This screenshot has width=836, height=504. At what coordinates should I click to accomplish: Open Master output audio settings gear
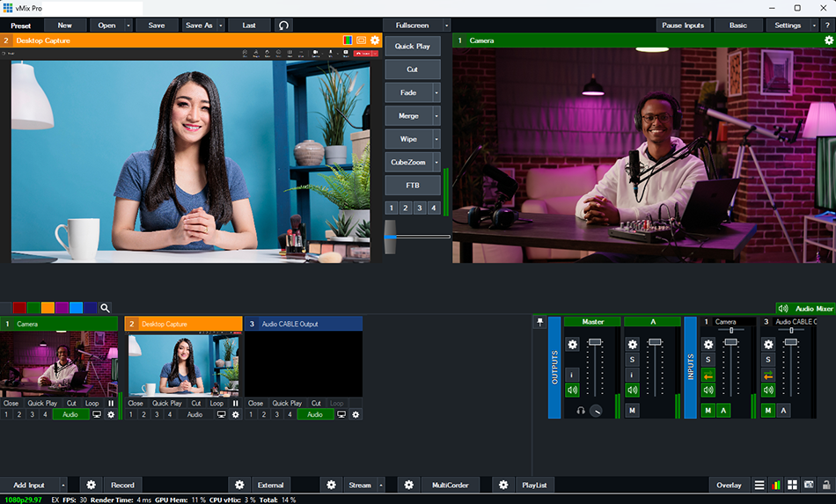(x=572, y=345)
